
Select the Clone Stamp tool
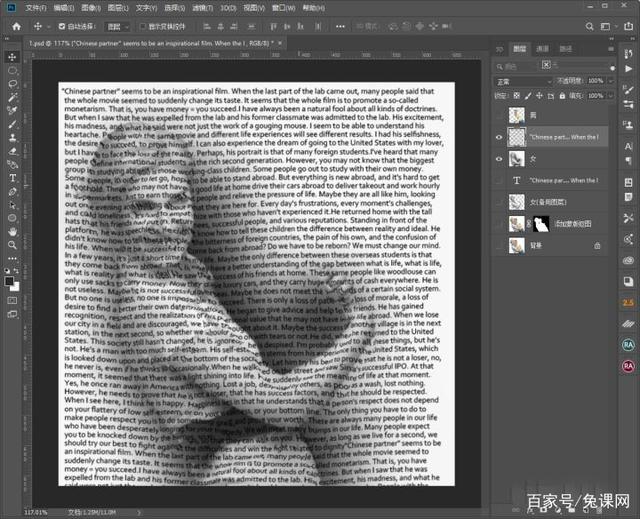pyautogui.click(x=12, y=138)
